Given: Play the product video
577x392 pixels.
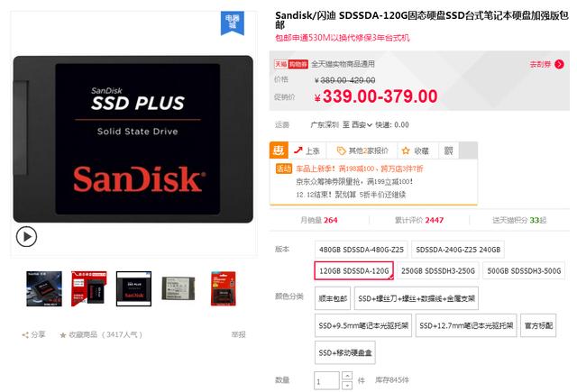Looking at the screenshot, I should [x=26, y=236].
